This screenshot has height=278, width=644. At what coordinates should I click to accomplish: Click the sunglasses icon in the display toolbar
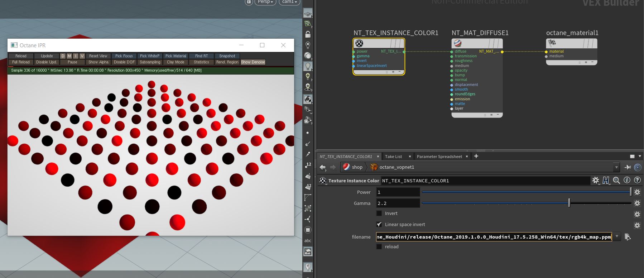tap(308, 109)
